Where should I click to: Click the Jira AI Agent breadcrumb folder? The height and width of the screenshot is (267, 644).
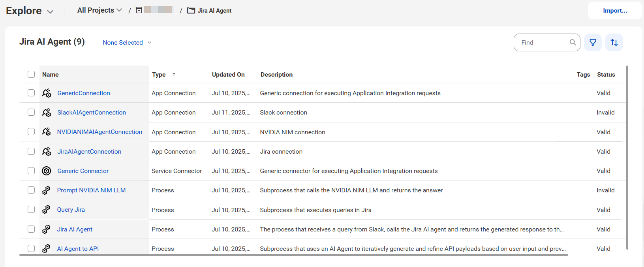tap(214, 11)
